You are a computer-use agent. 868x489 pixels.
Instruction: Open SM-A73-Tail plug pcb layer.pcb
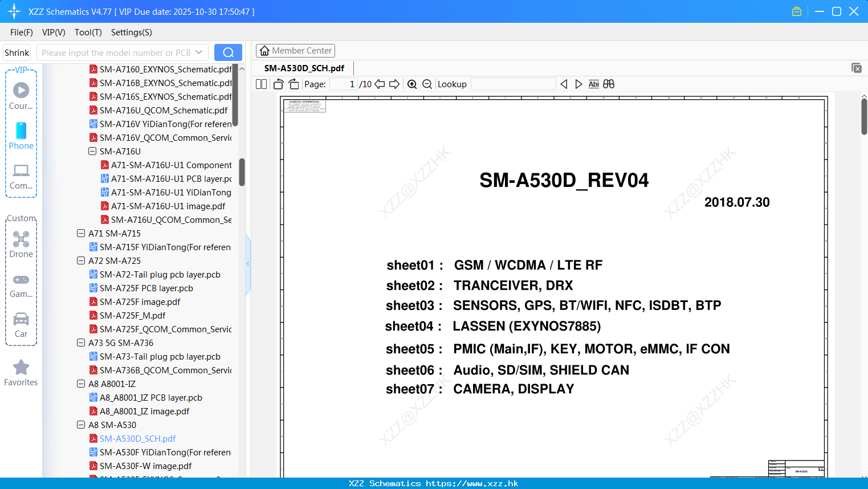pyautogui.click(x=154, y=356)
